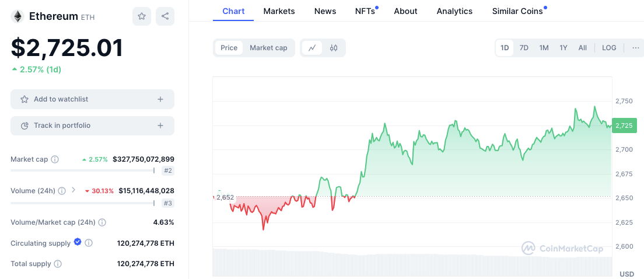Viewport: 644px width, 279px height.
Task: Click the Volume (24h) info icon
Action: [x=62, y=190]
